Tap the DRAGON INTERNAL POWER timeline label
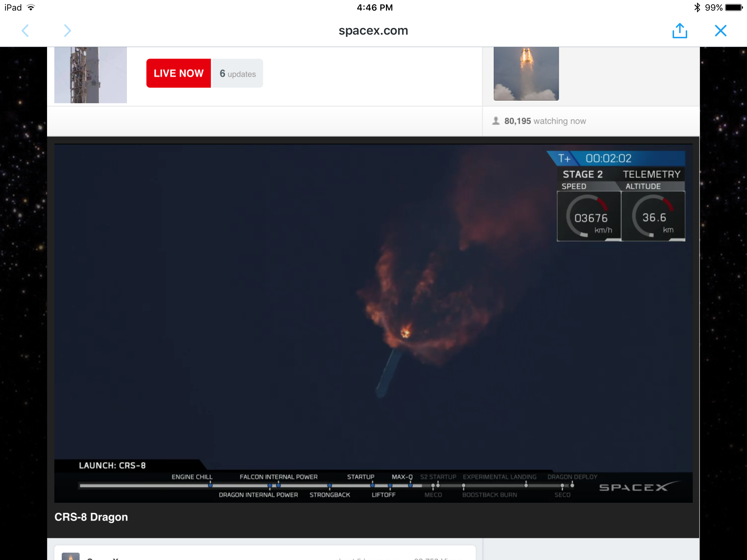This screenshot has height=560, width=747. [x=258, y=495]
